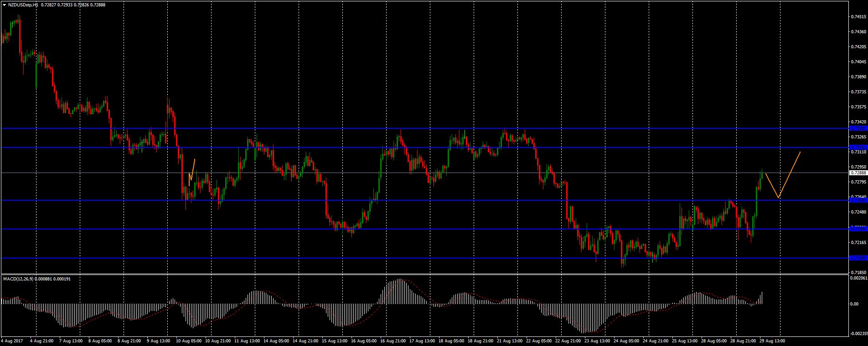Click price scale value 0.73265
The height and width of the screenshot is (346, 868).
coord(859,137)
